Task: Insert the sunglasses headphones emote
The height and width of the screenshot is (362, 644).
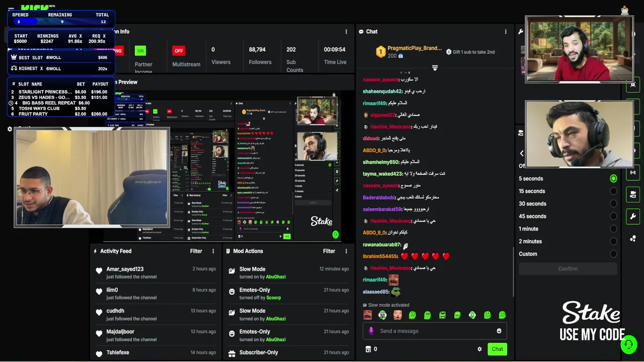Action: 382,315
